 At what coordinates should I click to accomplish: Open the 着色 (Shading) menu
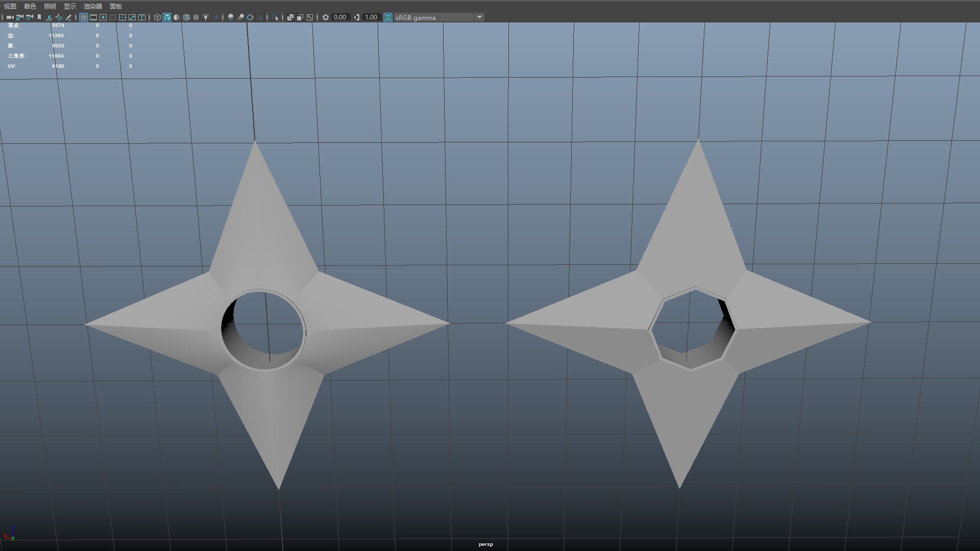[x=30, y=6]
